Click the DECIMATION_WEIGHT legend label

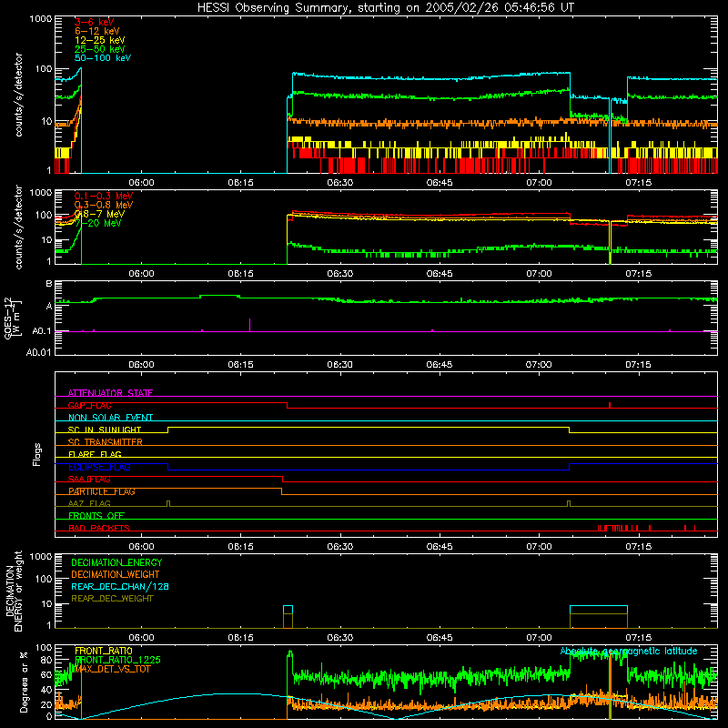click(116, 574)
